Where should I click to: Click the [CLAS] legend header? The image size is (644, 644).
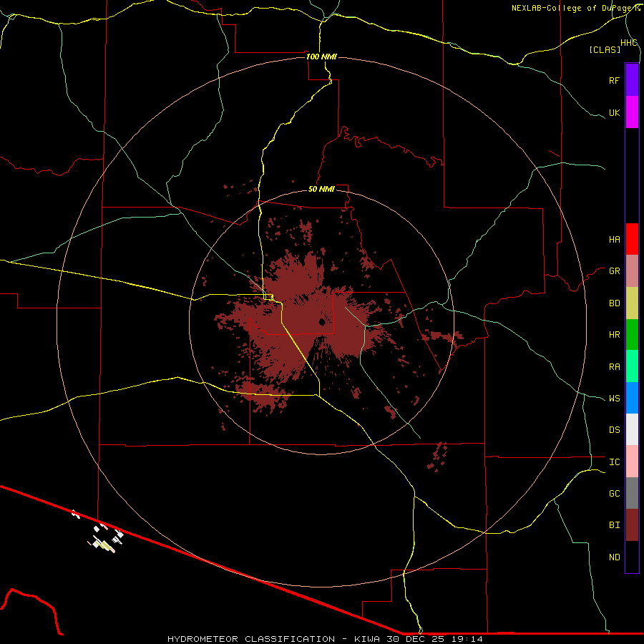tap(604, 49)
